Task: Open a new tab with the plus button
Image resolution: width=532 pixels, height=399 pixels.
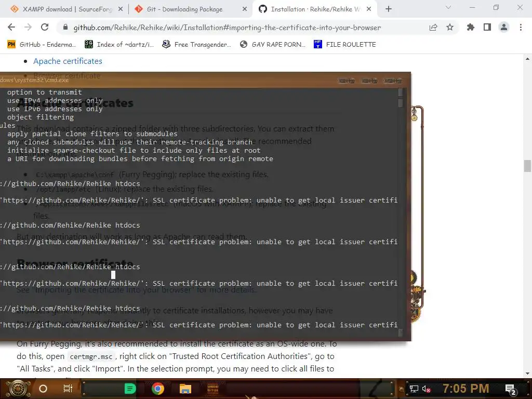Action: [x=389, y=9]
